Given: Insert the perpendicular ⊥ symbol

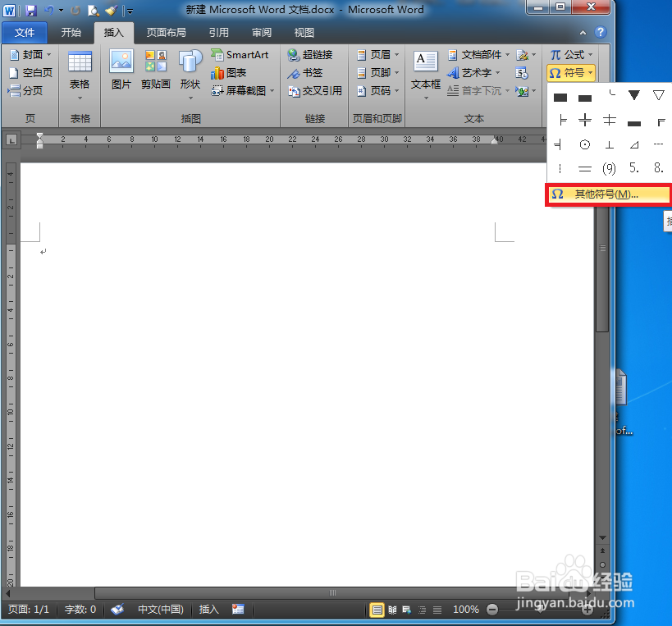Looking at the screenshot, I should (x=609, y=145).
